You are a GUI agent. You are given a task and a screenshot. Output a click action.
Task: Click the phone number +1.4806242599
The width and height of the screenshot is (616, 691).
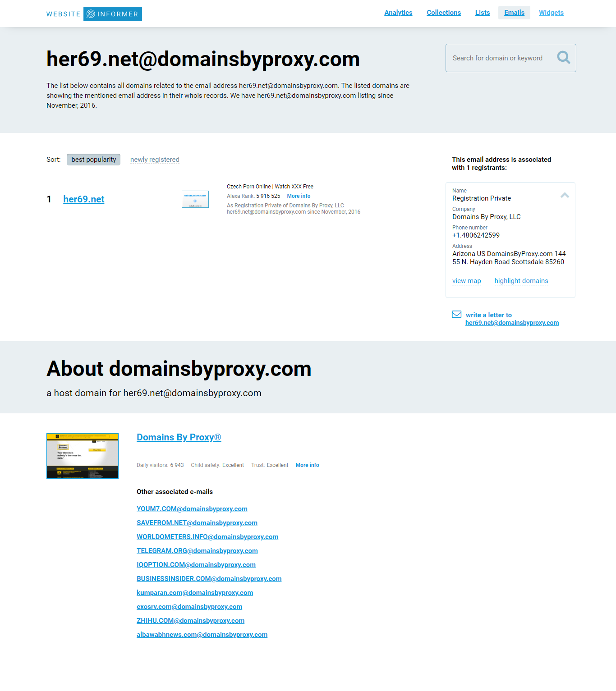pos(476,235)
